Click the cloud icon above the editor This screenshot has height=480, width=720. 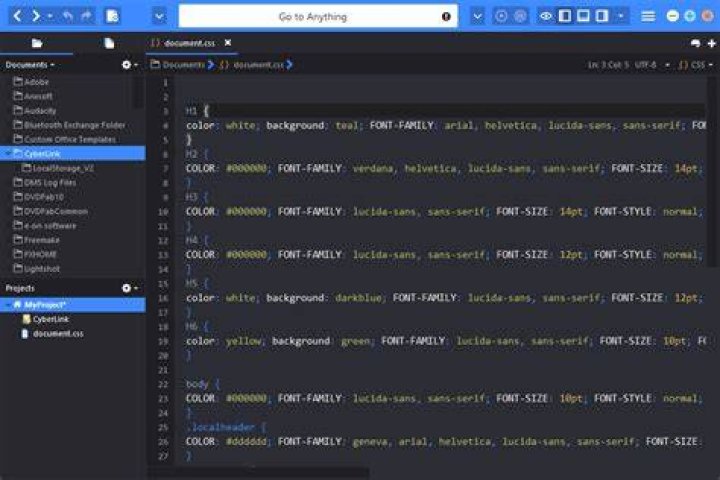[x=695, y=43]
